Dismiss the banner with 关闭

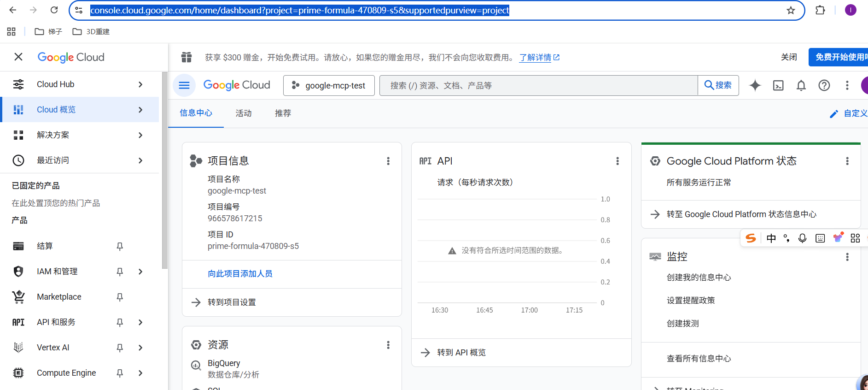(x=789, y=57)
